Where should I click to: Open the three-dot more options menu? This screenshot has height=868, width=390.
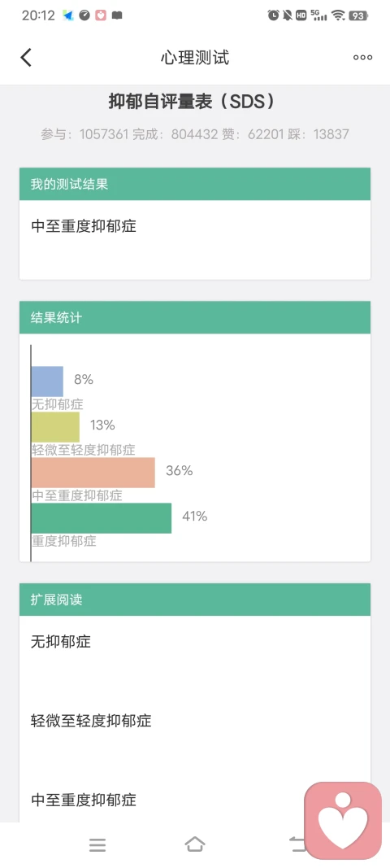point(362,57)
